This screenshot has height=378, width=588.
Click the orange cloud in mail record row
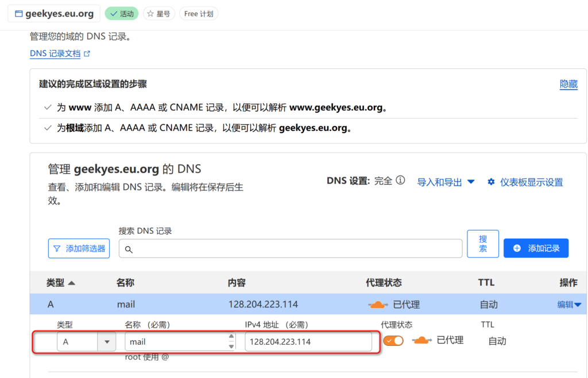[x=378, y=305]
